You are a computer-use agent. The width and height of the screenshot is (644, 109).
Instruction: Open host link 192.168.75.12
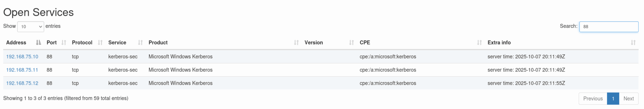22,83
